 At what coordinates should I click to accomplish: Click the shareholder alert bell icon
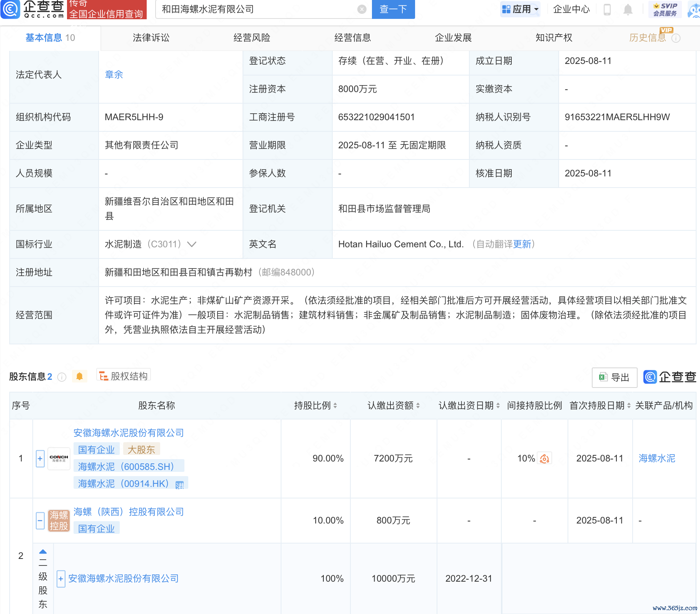coord(79,376)
